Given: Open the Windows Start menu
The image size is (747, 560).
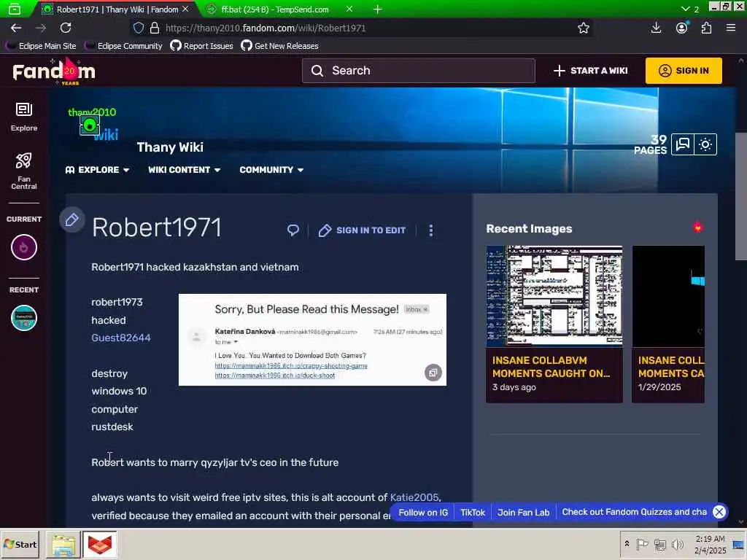Looking at the screenshot, I should pos(20,544).
